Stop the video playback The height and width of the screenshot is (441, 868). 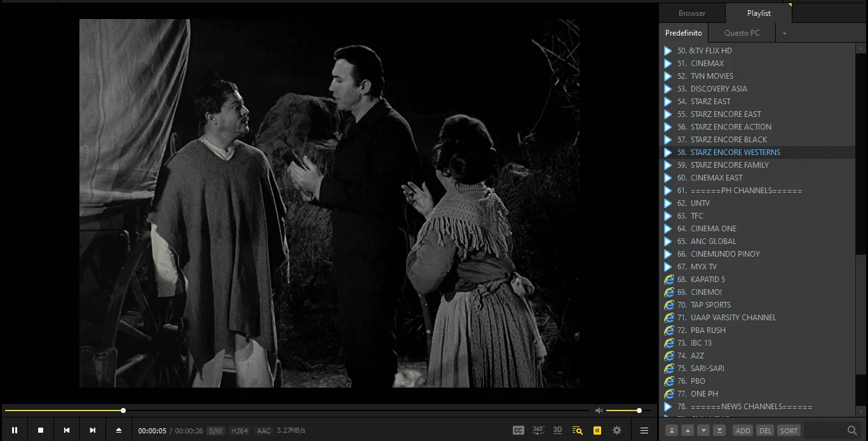(x=41, y=430)
